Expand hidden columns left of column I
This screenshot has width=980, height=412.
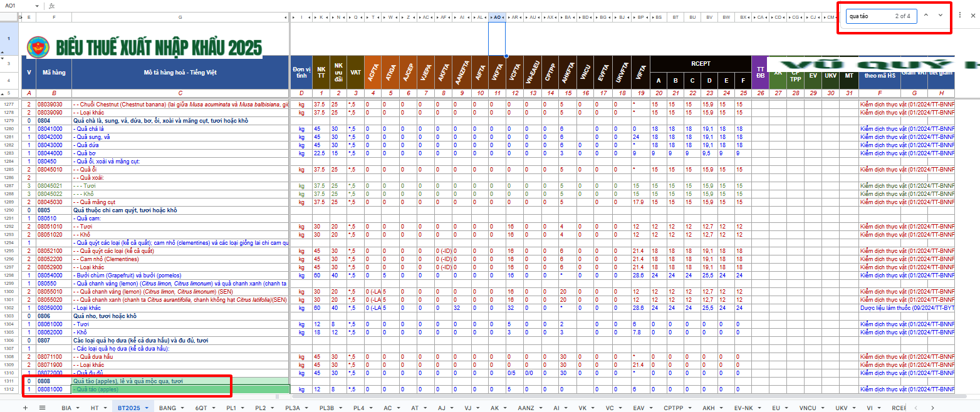295,18
